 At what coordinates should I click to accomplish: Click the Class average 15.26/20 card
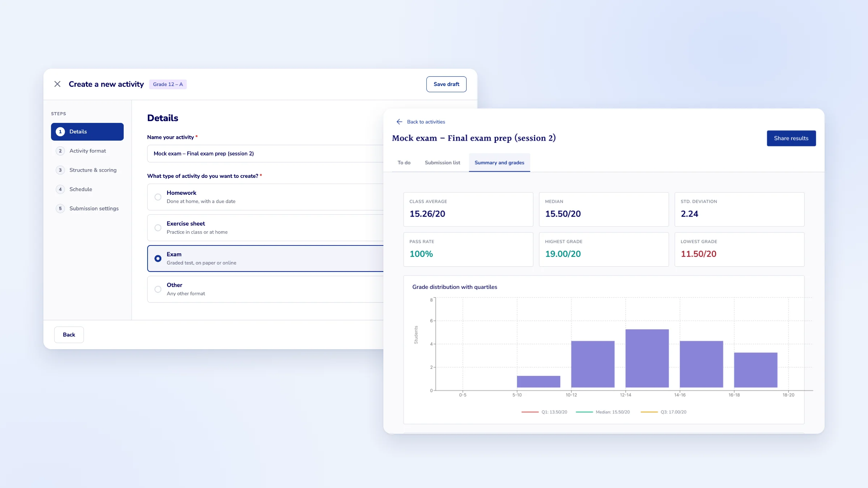pyautogui.click(x=468, y=209)
